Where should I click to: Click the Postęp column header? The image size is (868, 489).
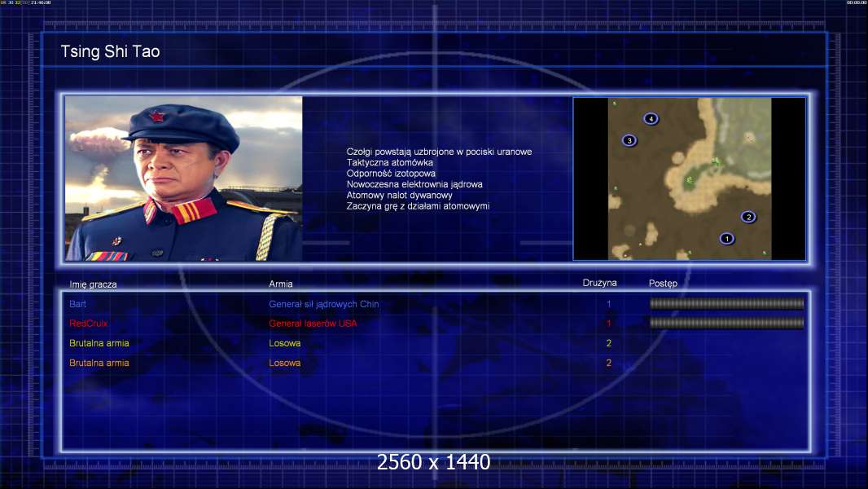[x=663, y=284]
